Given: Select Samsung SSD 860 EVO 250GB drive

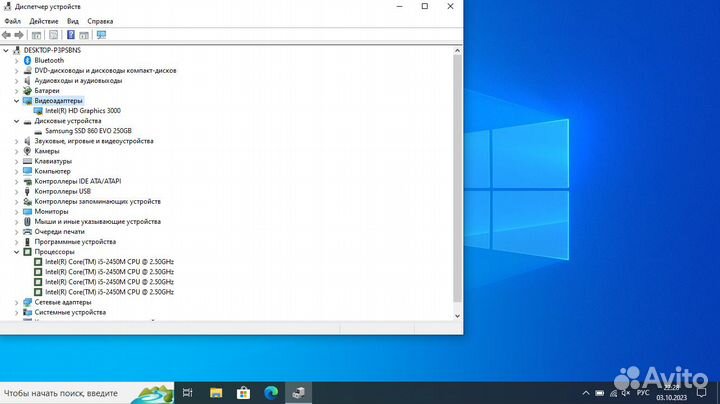Looking at the screenshot, I should coord(88,130).
